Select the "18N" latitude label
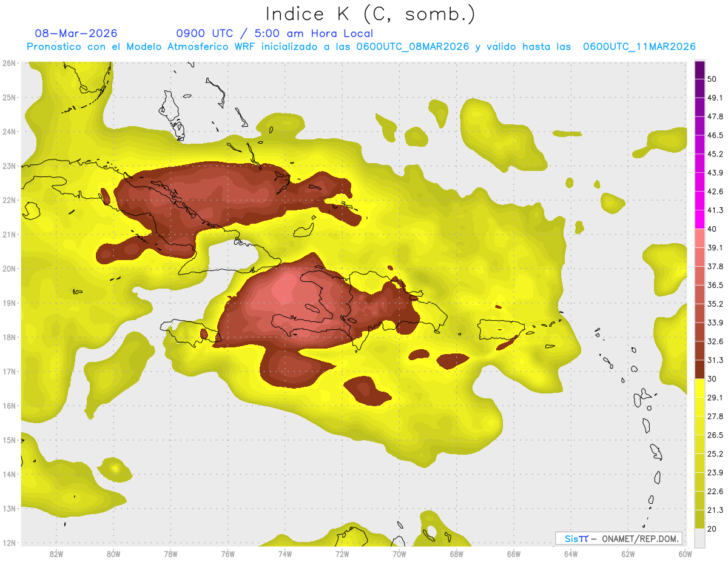 9,337
